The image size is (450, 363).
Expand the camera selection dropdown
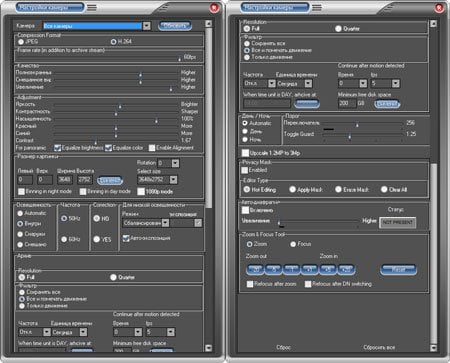tap(146, 26)
